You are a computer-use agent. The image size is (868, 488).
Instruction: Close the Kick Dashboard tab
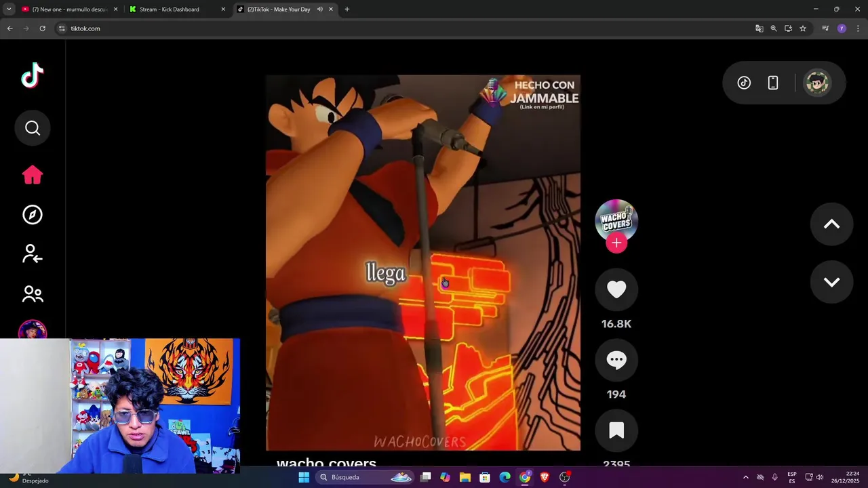pyautogui.click(x=223, y=9)
